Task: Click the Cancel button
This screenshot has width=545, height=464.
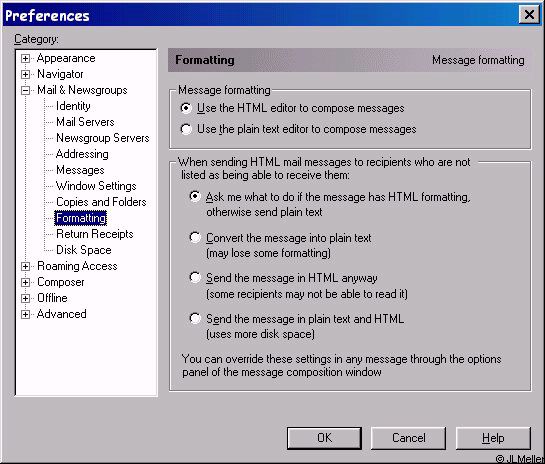Action: (x=408, y=438)
